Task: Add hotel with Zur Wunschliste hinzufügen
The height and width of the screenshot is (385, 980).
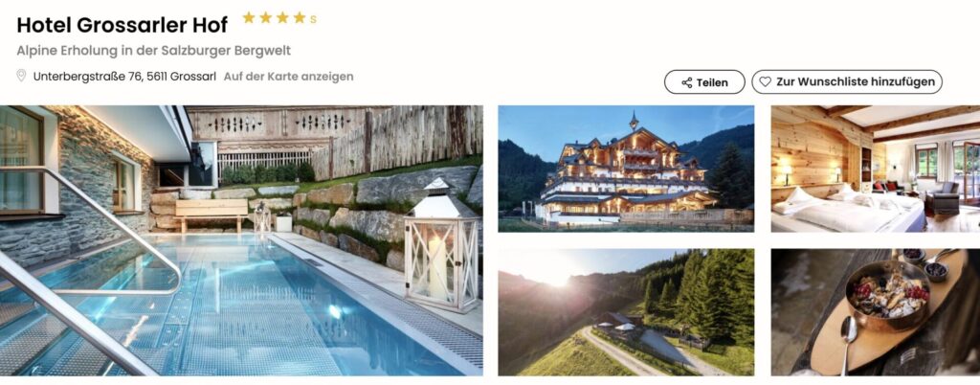Action: [x=847, y=81]
